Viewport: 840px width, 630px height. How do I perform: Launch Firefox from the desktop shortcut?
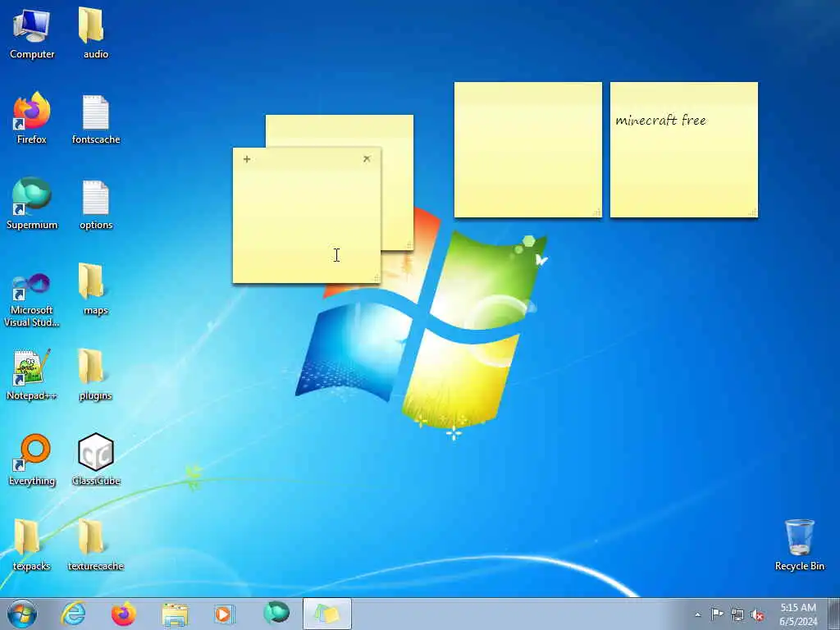[32, 118]
